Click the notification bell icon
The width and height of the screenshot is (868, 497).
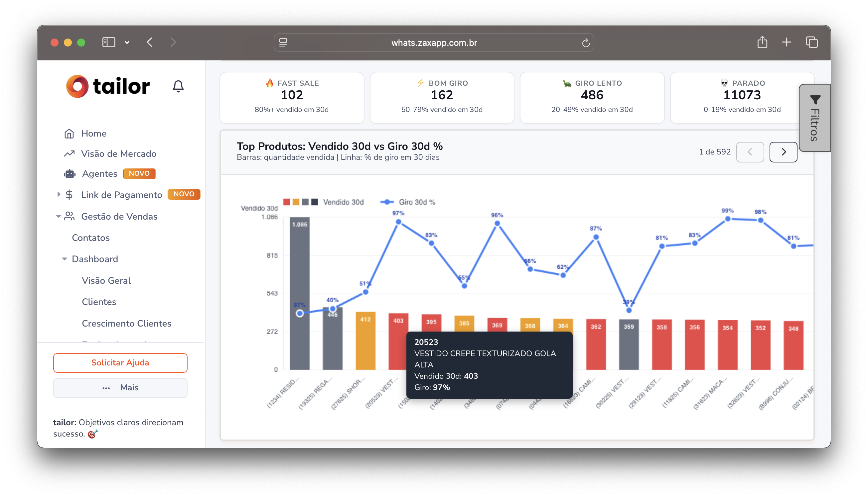[x=178, y=86]
